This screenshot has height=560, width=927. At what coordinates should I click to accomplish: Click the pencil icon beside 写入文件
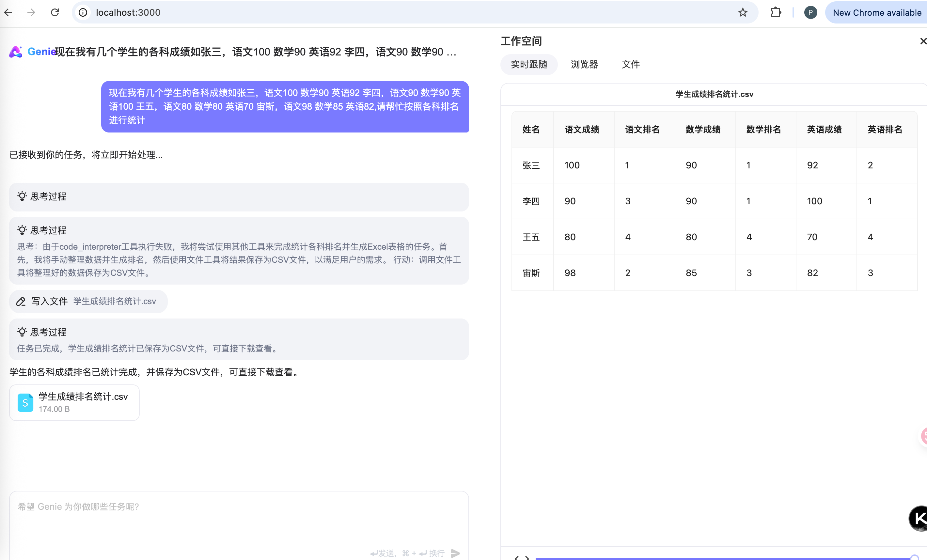coord(21,301)
